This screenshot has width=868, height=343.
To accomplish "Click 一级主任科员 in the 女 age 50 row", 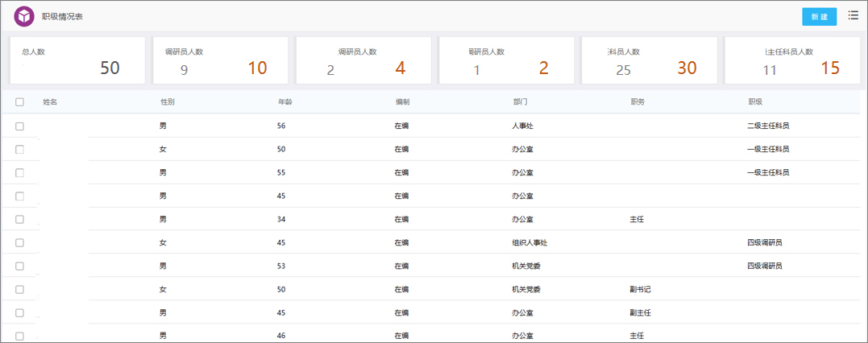I will (768, 150).
